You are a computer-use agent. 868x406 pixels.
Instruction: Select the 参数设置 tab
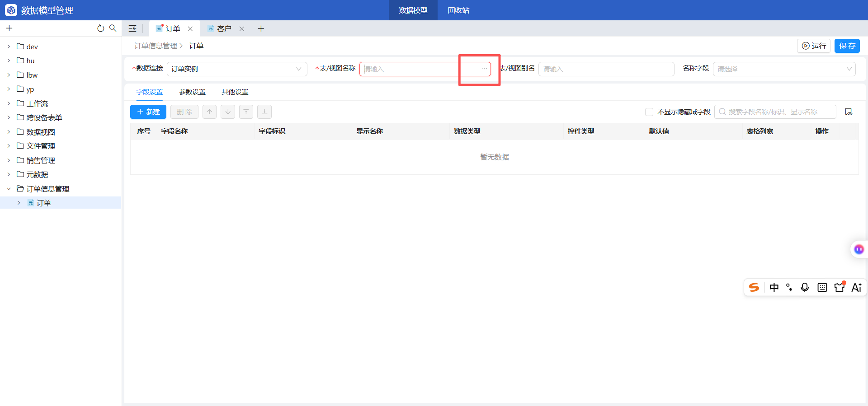pos(192,92)
